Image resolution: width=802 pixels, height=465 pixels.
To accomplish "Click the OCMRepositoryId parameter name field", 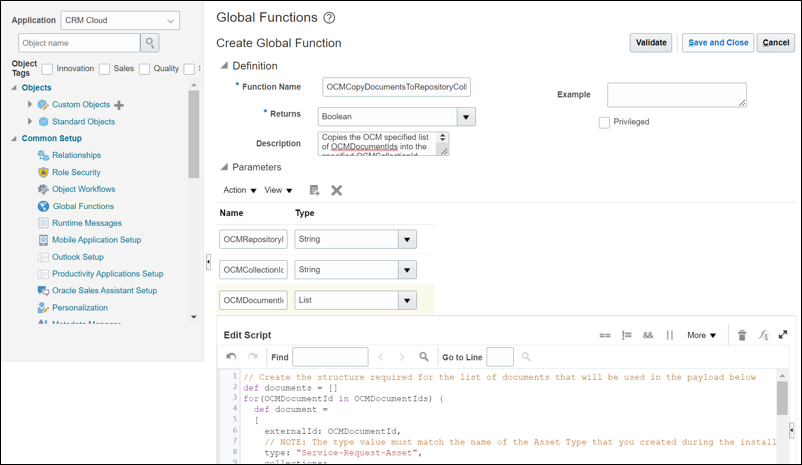I will (x=253, y=239).
